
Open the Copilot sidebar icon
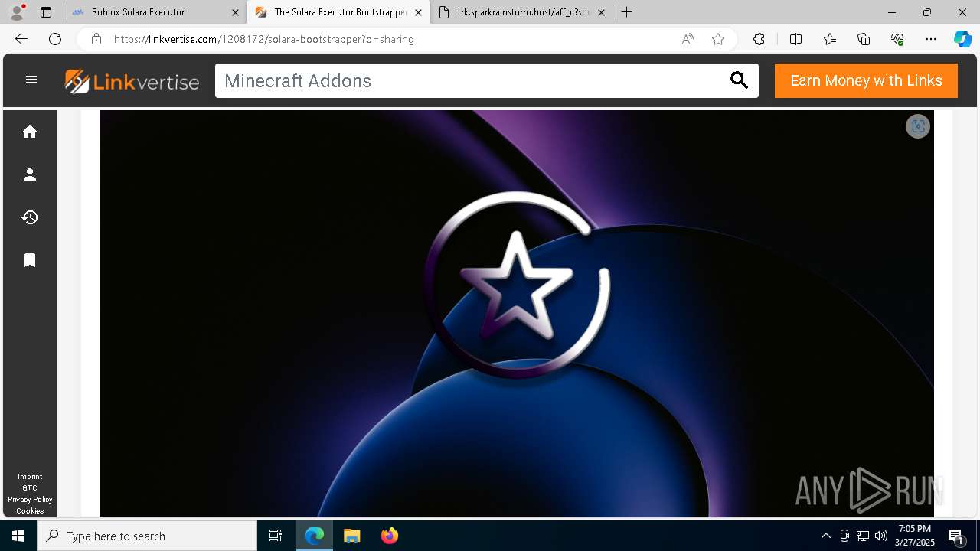(x=962, y=39)
